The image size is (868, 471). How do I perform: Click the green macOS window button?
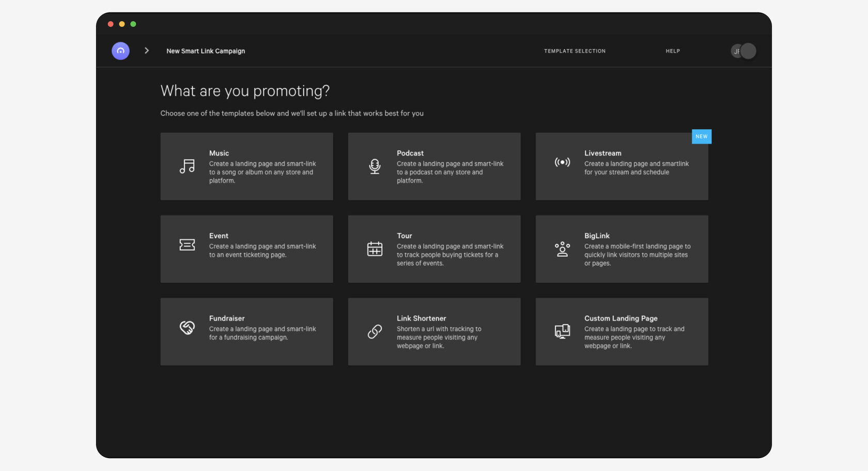point(133,24)
